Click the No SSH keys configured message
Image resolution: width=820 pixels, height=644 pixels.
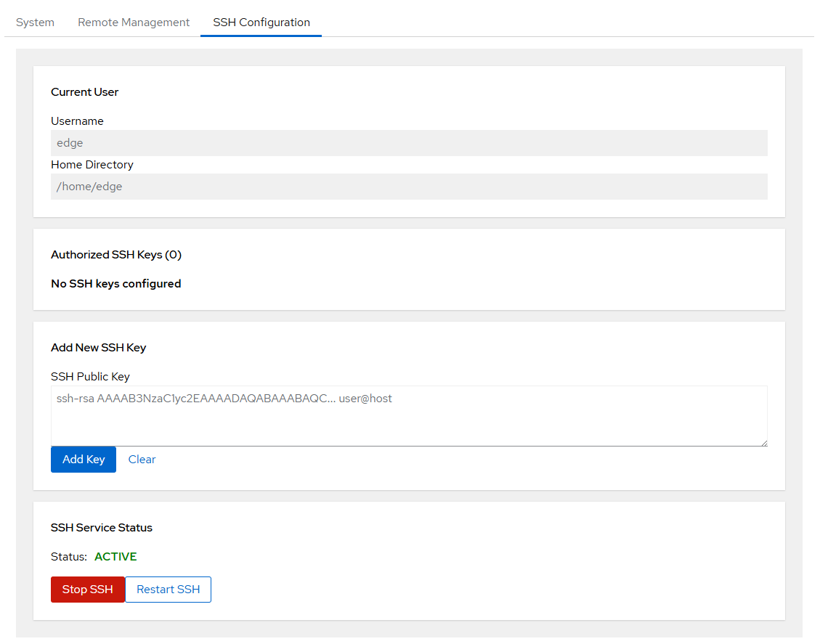click(x=116, y=284)
